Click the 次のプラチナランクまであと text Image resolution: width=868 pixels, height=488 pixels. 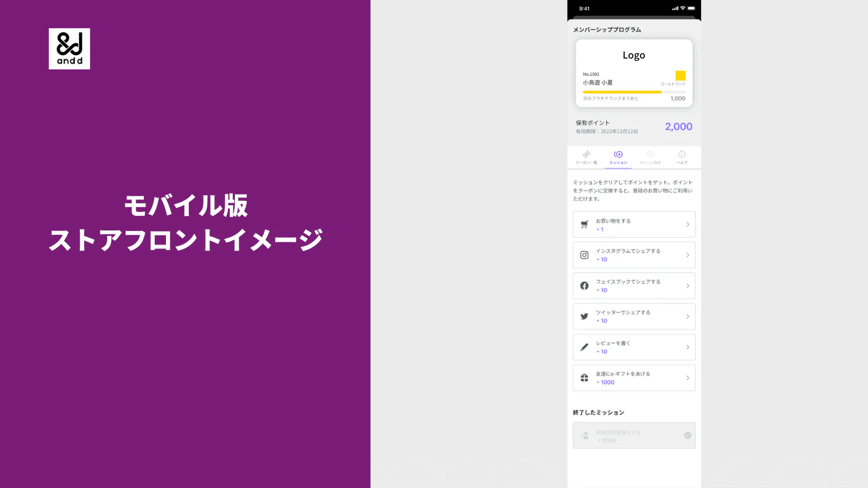(610, 99)
